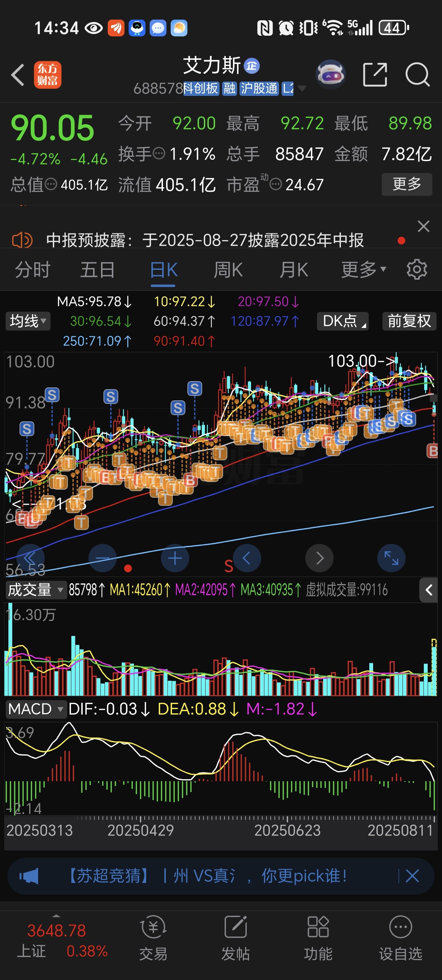Zoom in chart with plus button
This screenshot has width=442, height=980.
pos(175,559)
